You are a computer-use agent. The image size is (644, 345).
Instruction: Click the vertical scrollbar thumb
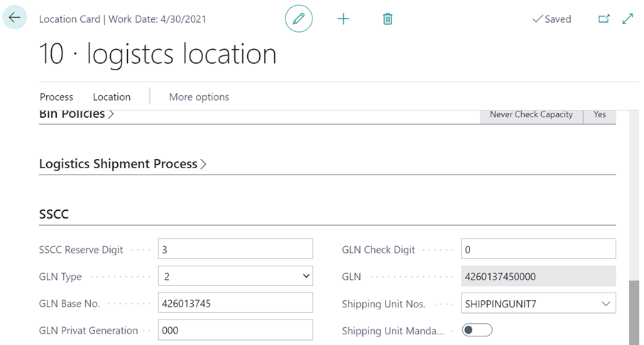[634, 311]
